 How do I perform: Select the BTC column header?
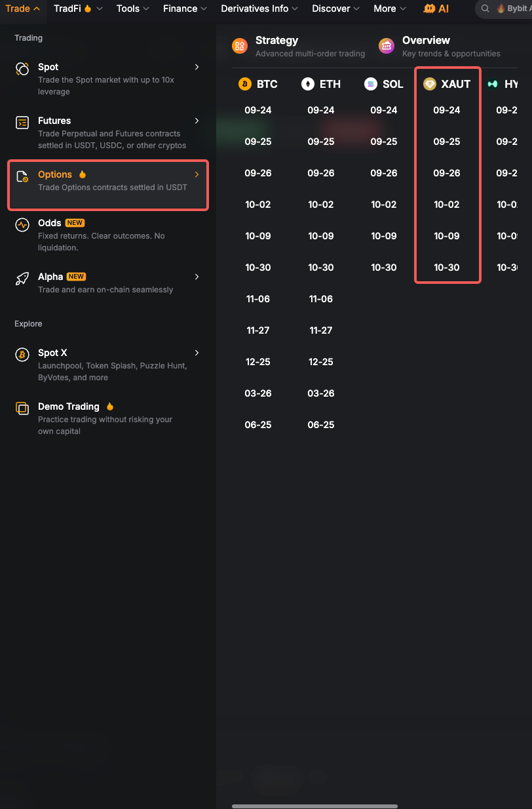[258, 84]
